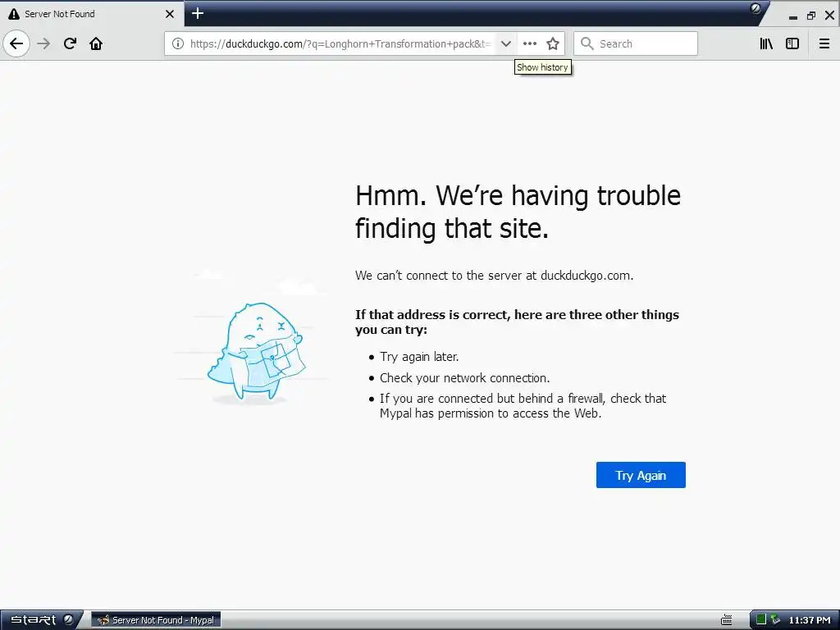
Task: Click the confused dinosaur illustration
Action: point(256,351)
